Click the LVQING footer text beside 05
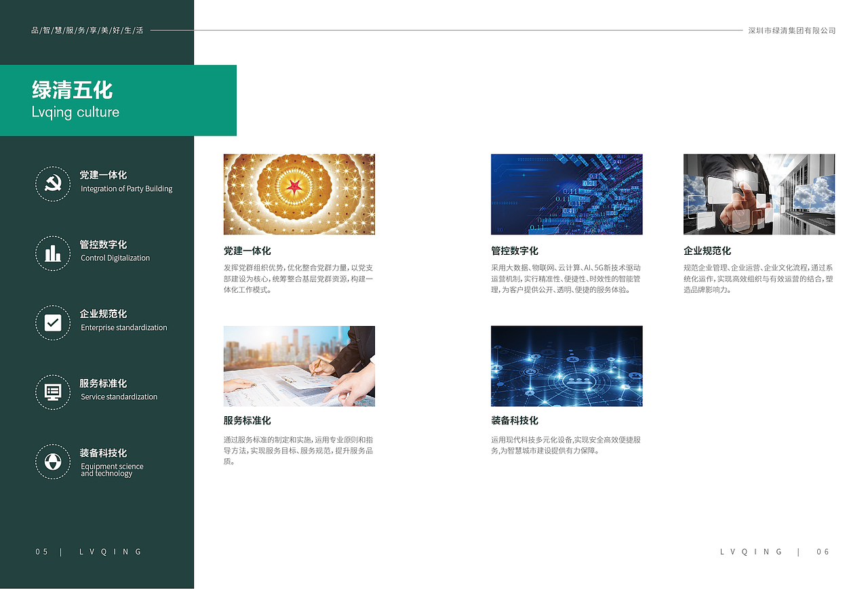 pyautogui.click(x=111, y=552)
